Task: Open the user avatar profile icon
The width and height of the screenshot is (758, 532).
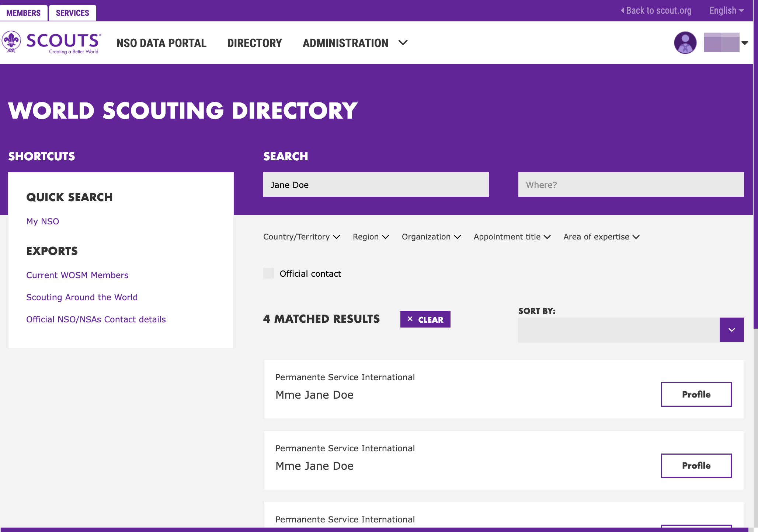Action: coord(685,43)
